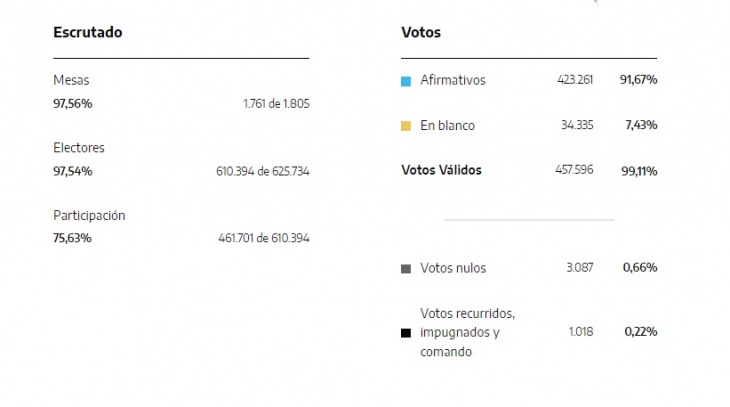The image size is (730, 407).
Task: Click the 97,56% mesas percentage
Action: [x=73, y=103]
